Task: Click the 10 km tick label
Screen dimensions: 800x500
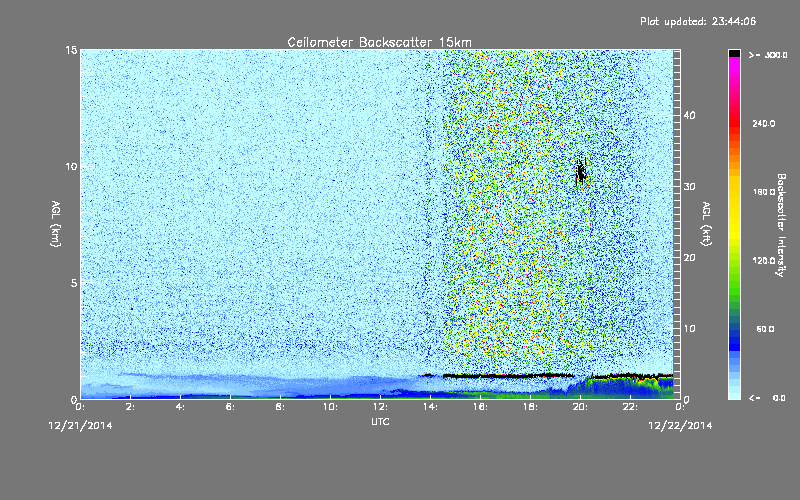Action: (71, 167)
